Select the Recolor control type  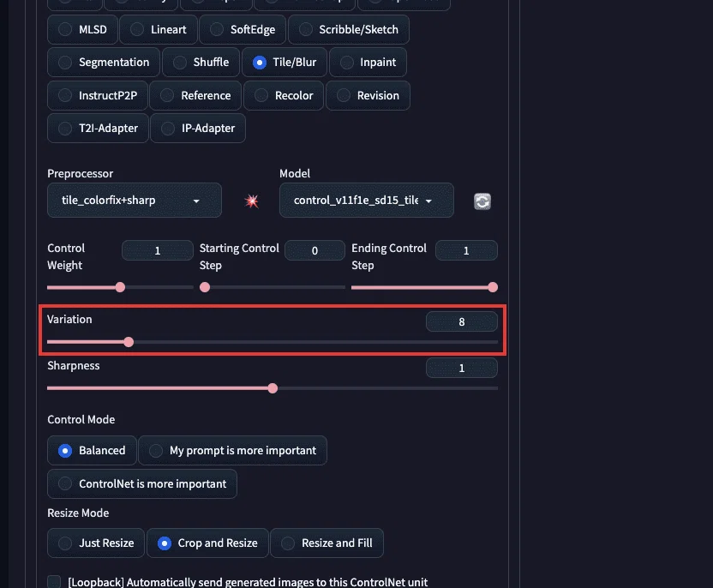284,95
